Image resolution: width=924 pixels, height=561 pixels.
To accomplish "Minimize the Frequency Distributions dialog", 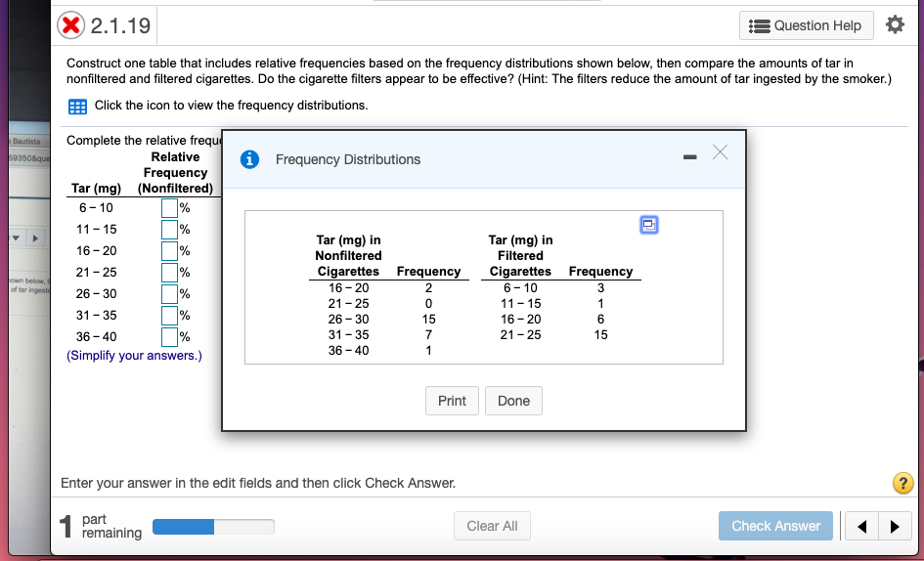I will point(689,156).
